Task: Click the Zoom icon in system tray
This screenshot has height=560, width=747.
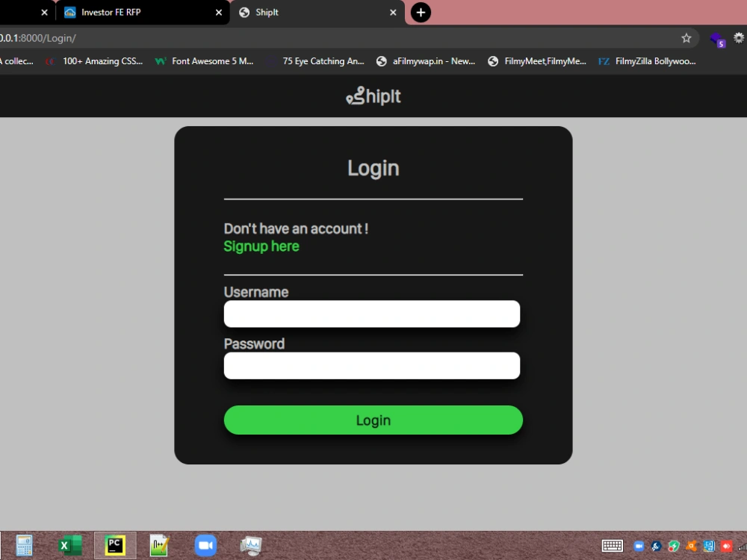Action: (x=639, y=547)
